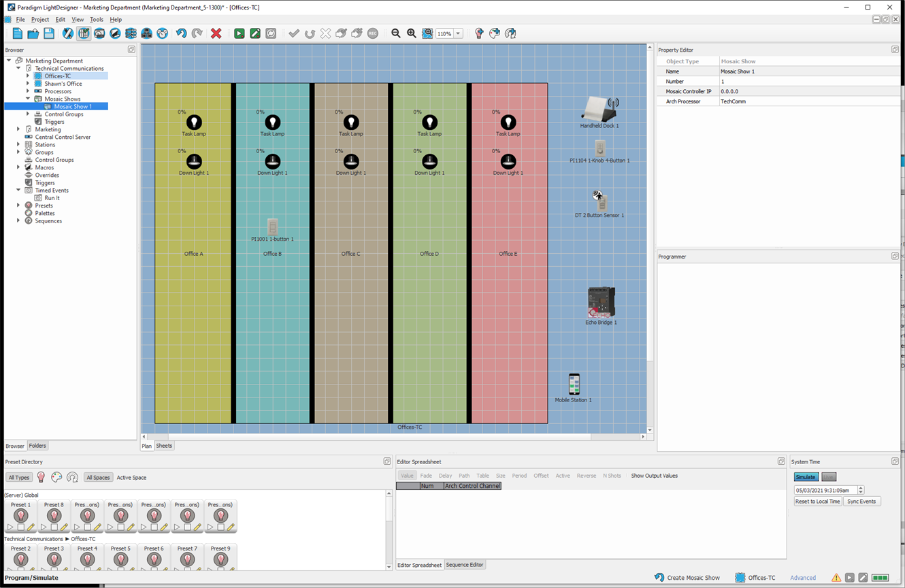Click the Redo arrow in the toolbar
The height and width of the screenshot is (588, 905).
(x=197, y=33)
